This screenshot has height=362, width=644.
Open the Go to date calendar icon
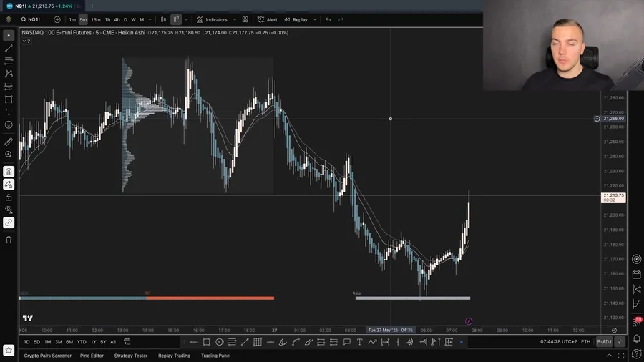[x=127, y=342]
